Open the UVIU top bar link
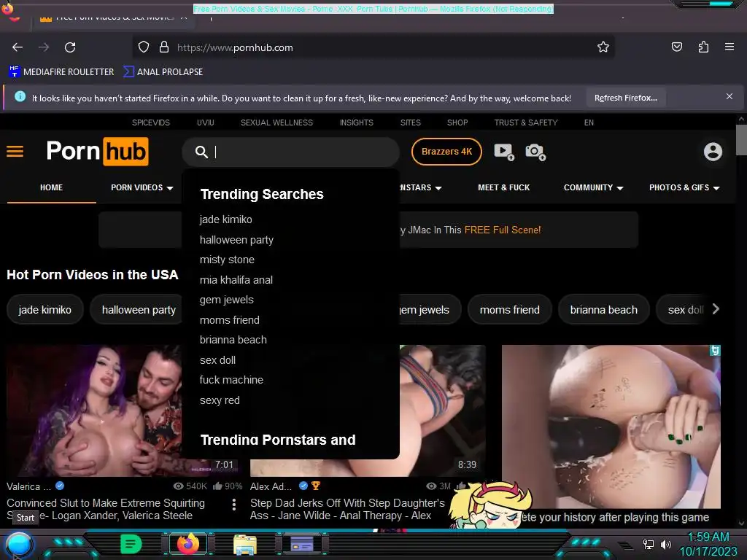 (x=205, y=122)
